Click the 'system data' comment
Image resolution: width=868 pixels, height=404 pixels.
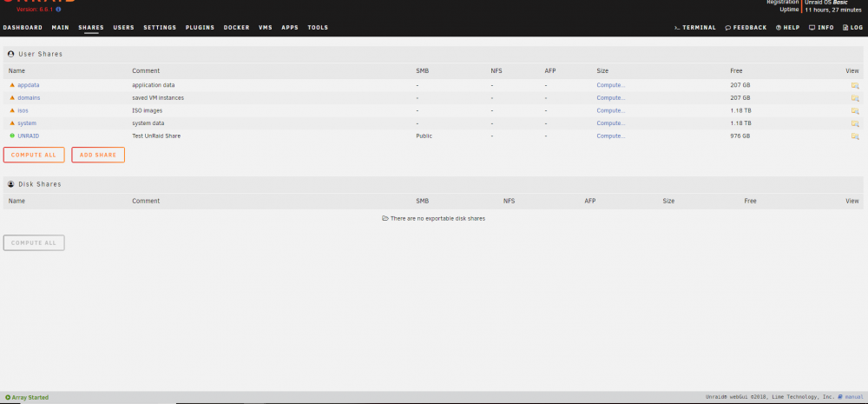[148, 123]
